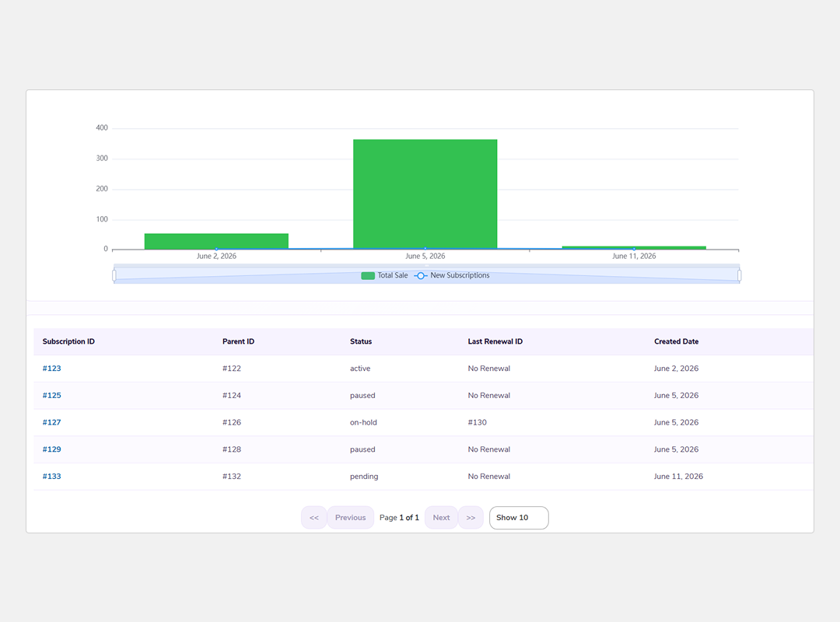Click the June 5, 2026 axis label

coord(425,256)
